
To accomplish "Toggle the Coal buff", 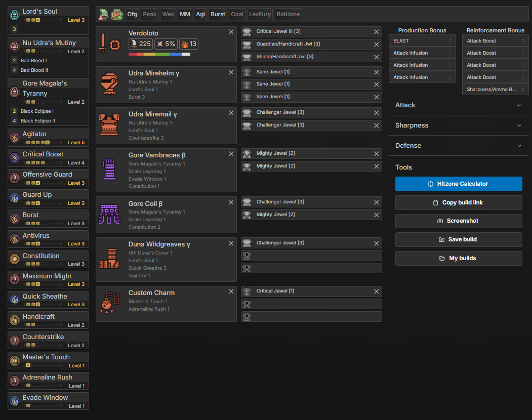I will click(x=237, y=14).
